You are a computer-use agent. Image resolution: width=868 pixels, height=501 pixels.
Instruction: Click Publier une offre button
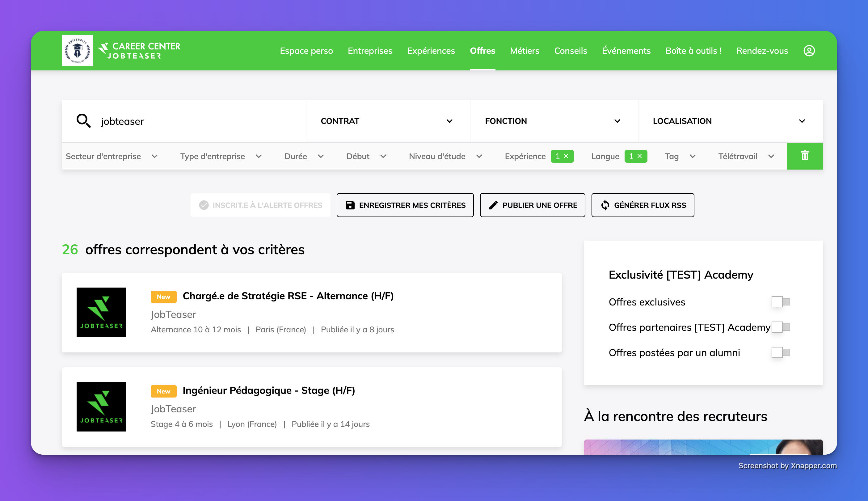point(532,205)
